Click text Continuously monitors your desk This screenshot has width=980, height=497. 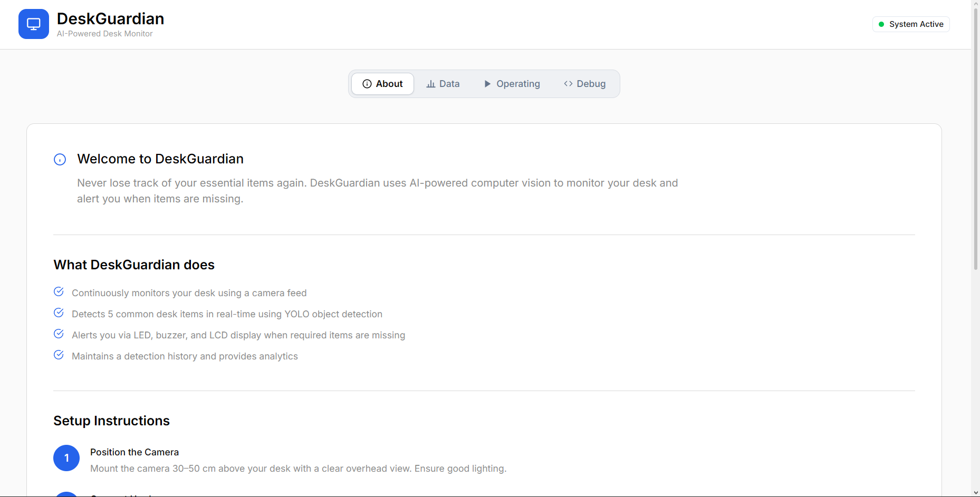189,293
